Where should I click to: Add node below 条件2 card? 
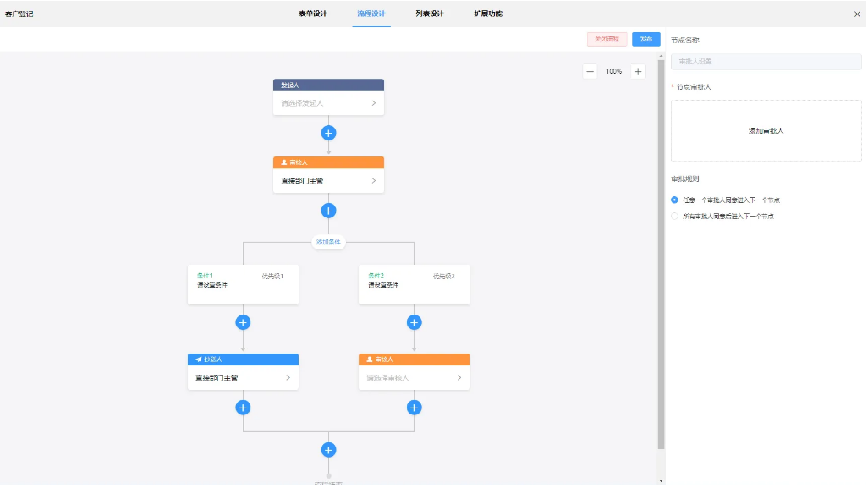414,322
